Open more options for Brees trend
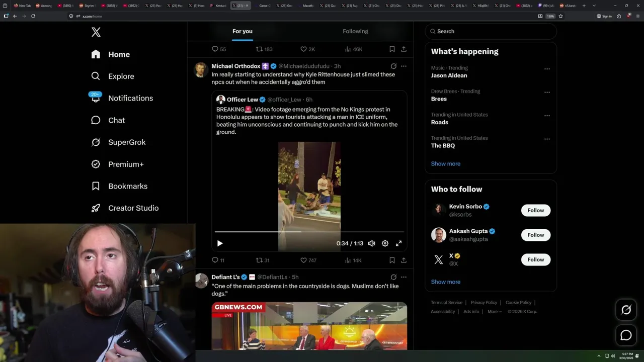Screen dimensions: 644x362 pyautogui.click(x=547, y=93)
